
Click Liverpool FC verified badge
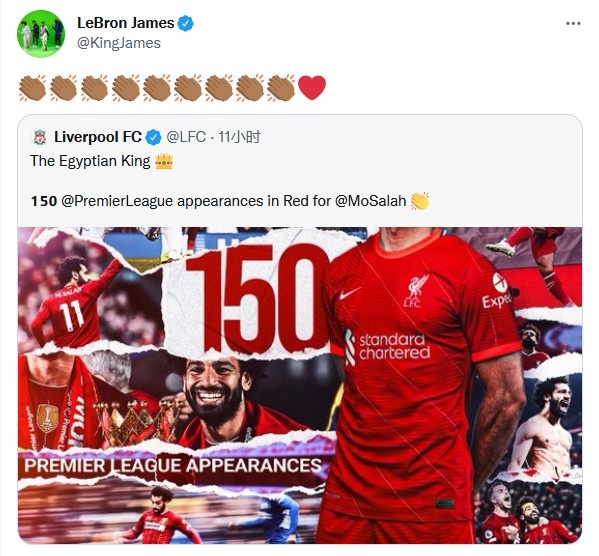154,137
